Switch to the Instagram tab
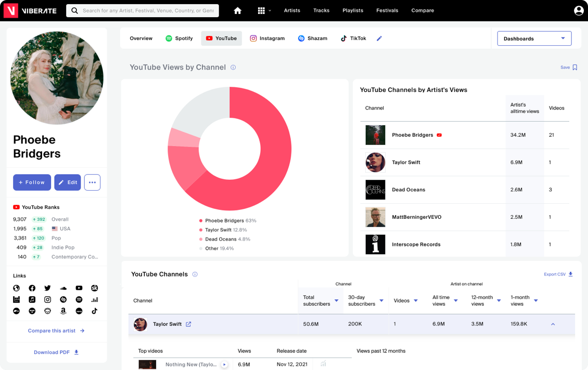This screenshot has width=588, height=370. [267, 38]
